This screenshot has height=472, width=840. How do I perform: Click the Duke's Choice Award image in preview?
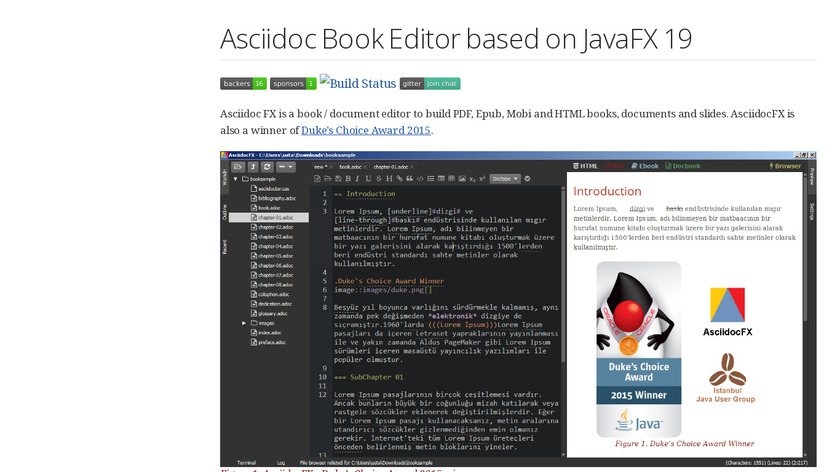point(639,349)
